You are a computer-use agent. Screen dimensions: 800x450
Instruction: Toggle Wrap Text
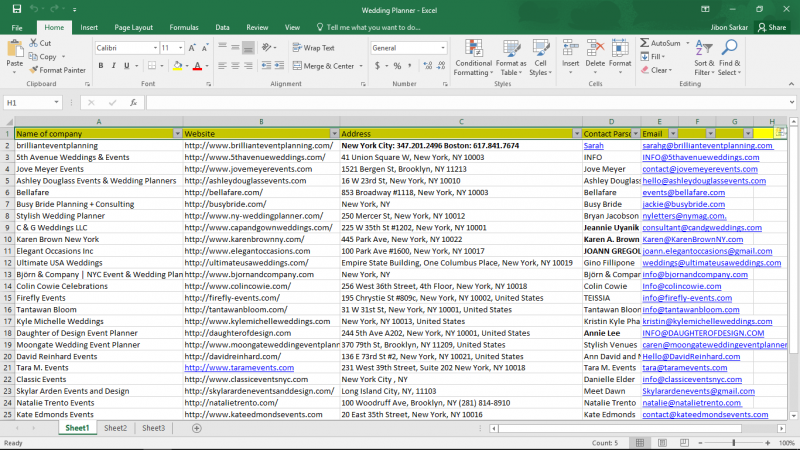(313, 48)
